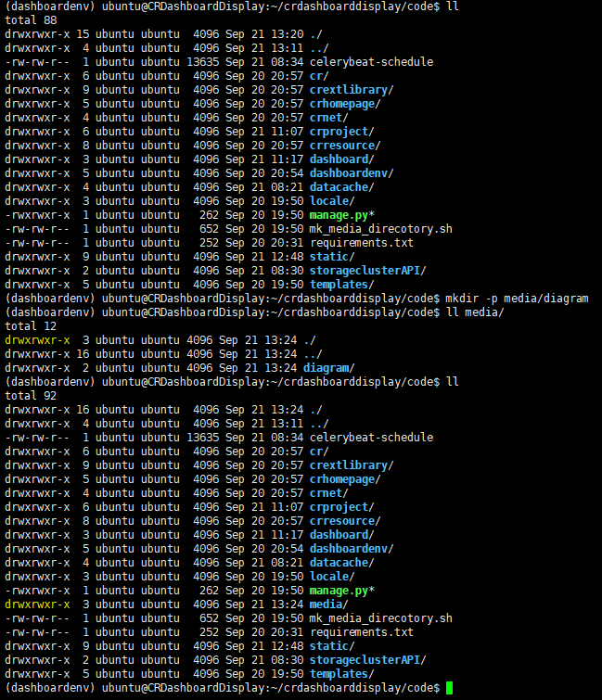Click file size '13635' in the total 88 listing
The width and height of the screenshot is (602, 700).
coord(203,61)
